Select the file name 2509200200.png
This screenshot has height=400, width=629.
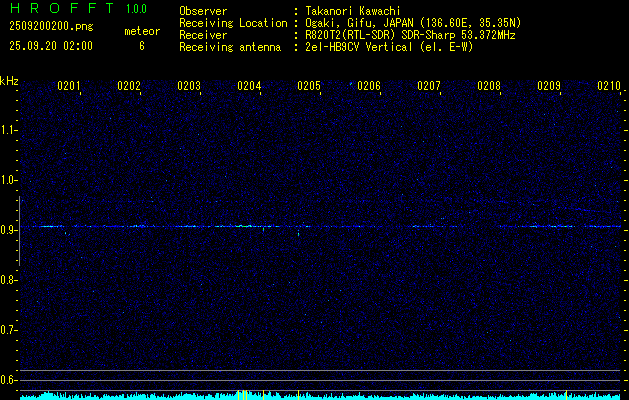pos(51,27)
